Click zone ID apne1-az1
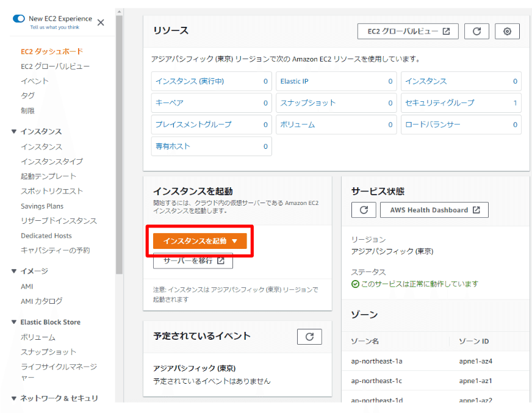Viewport: 532px width, 413px height. (475, 381)
